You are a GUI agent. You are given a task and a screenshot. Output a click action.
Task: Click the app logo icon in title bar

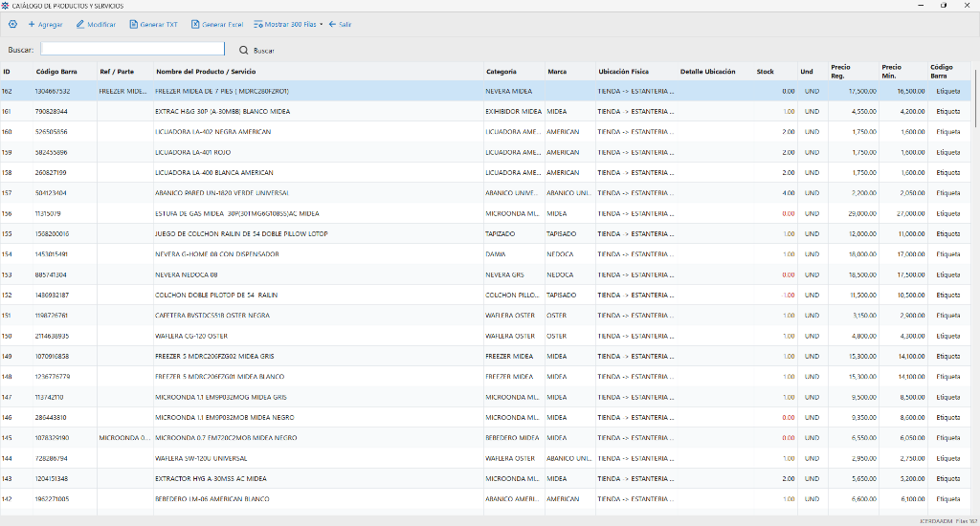pos(5,6)
